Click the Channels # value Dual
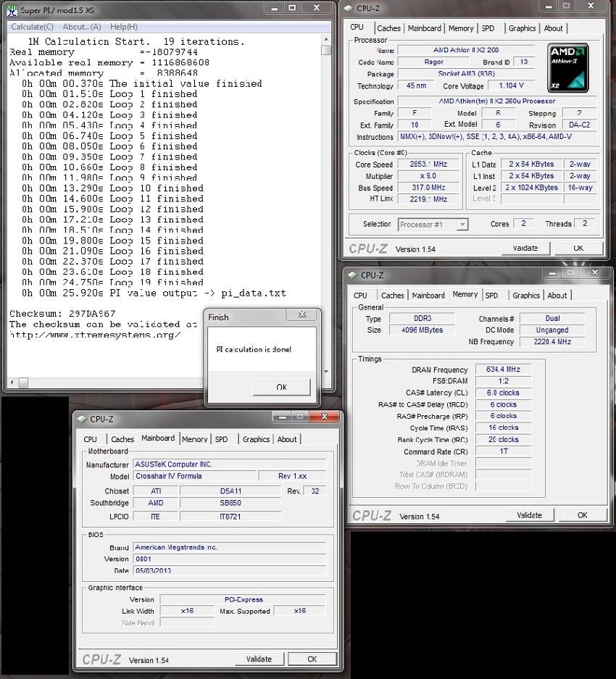This screenshot has width=616, height=679. click(552, 318)
